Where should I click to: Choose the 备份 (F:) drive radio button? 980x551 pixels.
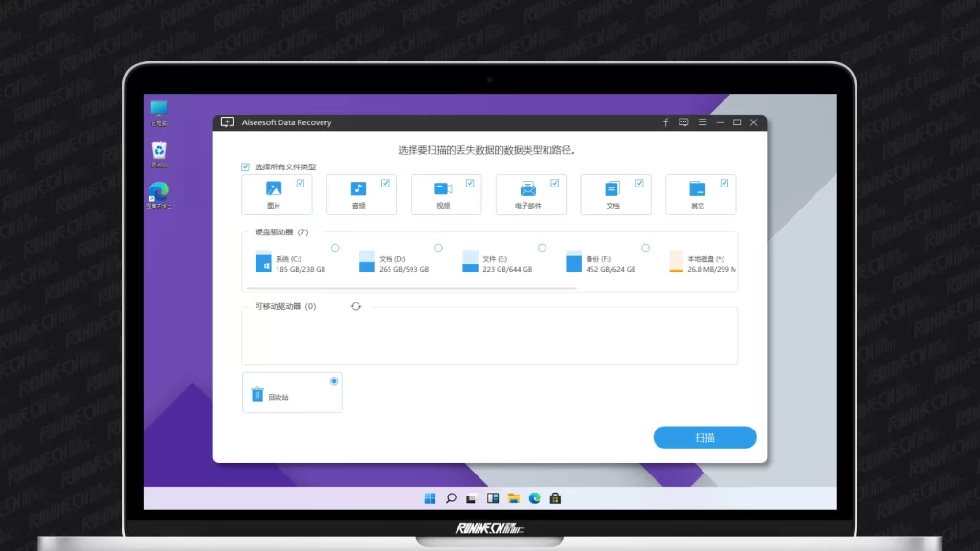pyautogui.click(x=645, y=248)
